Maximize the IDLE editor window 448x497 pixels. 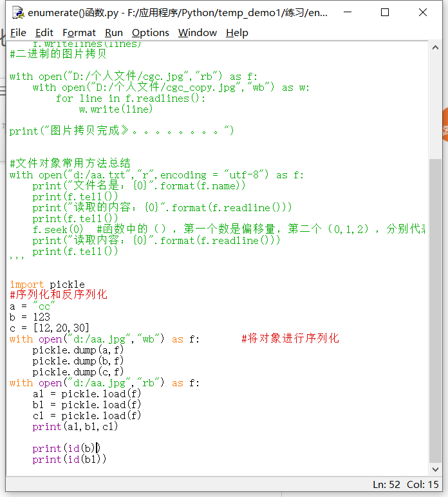click(385, 12)
